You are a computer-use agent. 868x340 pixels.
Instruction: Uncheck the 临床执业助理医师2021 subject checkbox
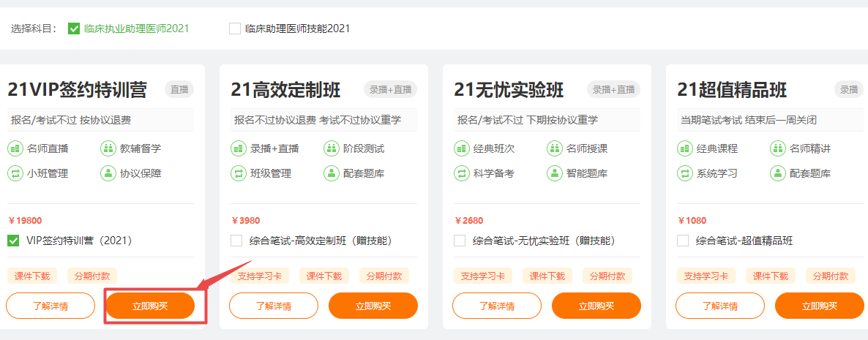(x=73, y=29)
